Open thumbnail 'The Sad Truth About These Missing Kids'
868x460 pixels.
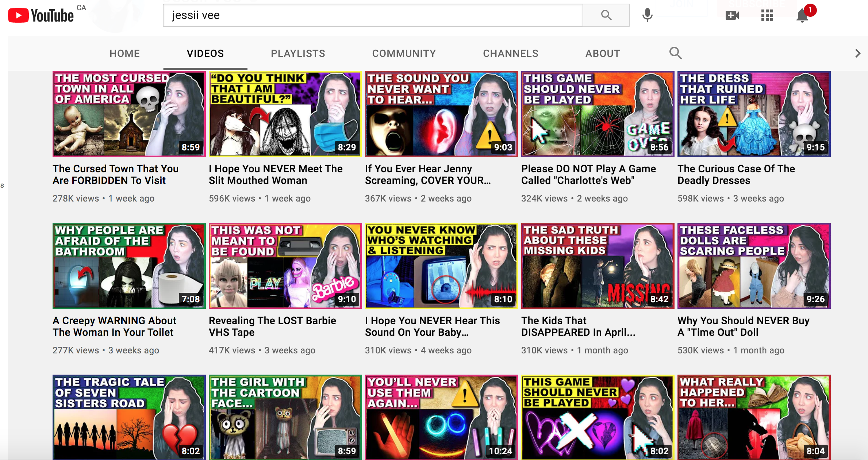click(598, 266)
